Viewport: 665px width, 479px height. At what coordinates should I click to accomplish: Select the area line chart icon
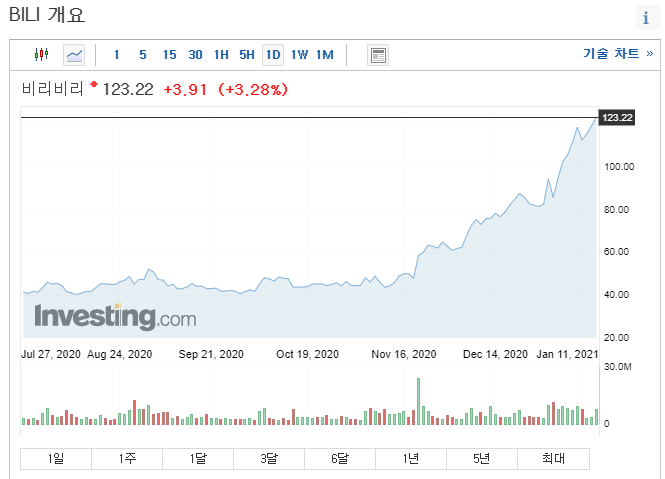point(74,55)
